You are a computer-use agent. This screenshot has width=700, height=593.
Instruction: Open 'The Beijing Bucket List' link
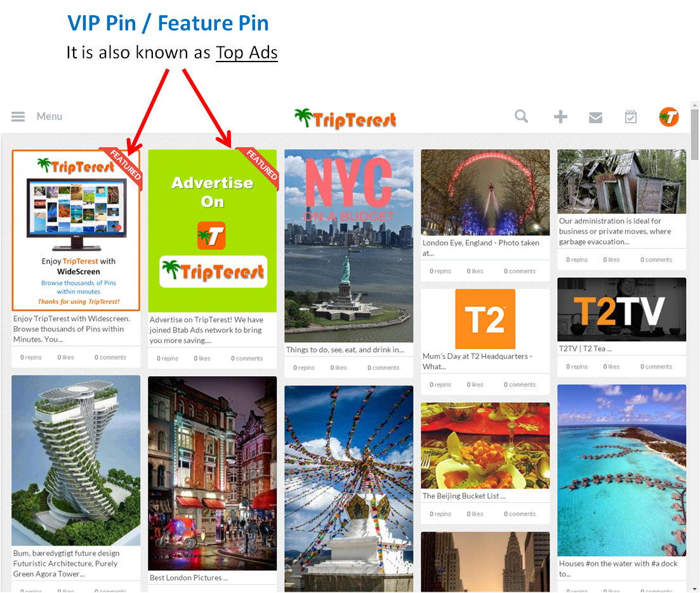click(x=464, y=496)
